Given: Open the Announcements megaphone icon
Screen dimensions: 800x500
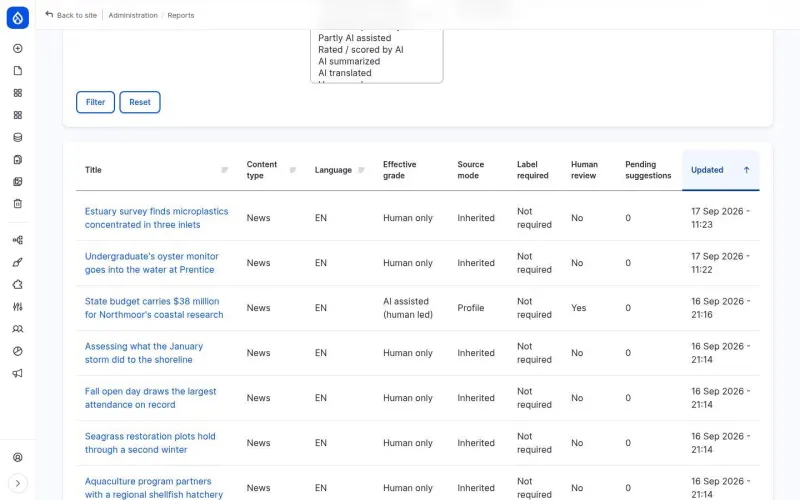Looking at the screenshot, I should tap(17, 373).
